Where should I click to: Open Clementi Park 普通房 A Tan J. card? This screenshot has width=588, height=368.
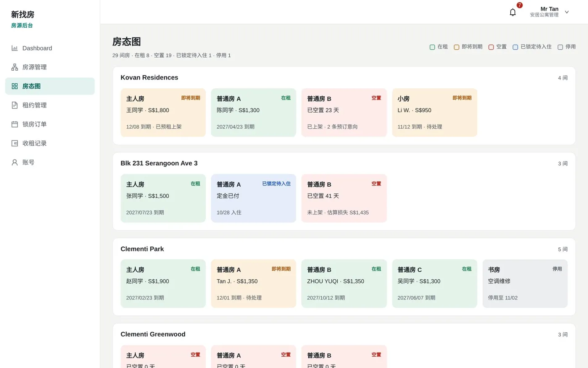253,283
